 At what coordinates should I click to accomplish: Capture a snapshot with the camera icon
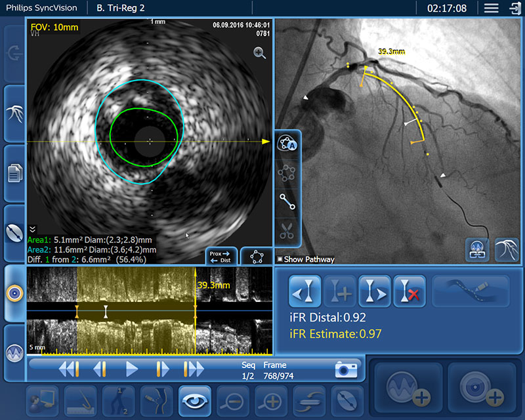(x=345, y=369)
